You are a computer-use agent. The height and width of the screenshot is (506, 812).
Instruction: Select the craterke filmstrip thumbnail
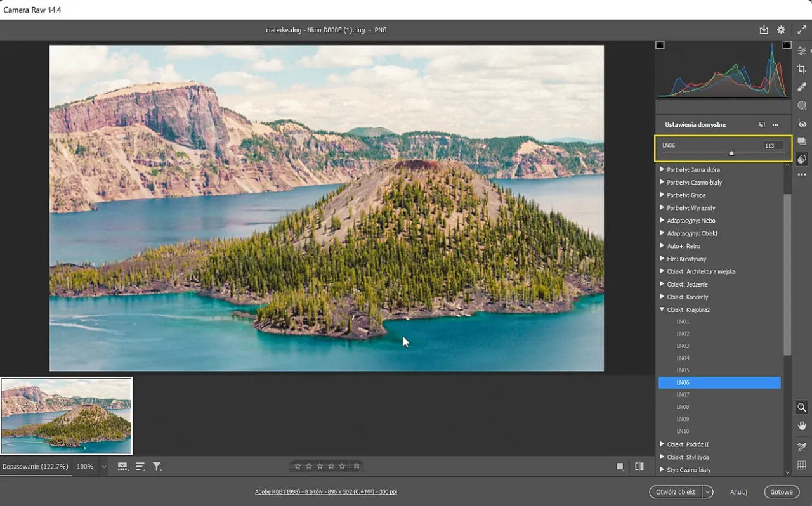click(67, 416)
